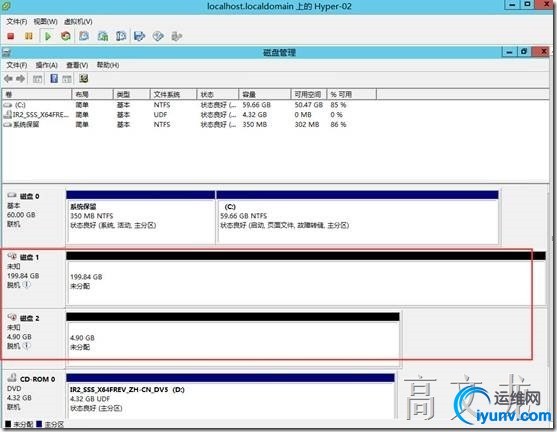This screenshot has height=432, width=557.
Task: Select the (C:) 59.66 GB NTFS partition
Action: click(x=358, y=217)
